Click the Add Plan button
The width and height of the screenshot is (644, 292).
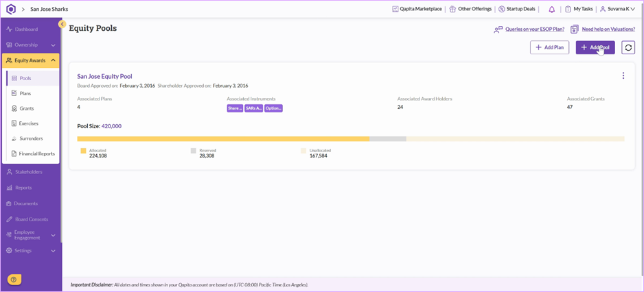coord(549,47)
